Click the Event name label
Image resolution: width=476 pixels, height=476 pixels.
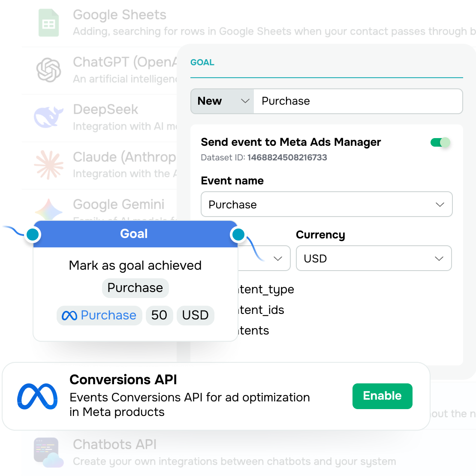232,181
